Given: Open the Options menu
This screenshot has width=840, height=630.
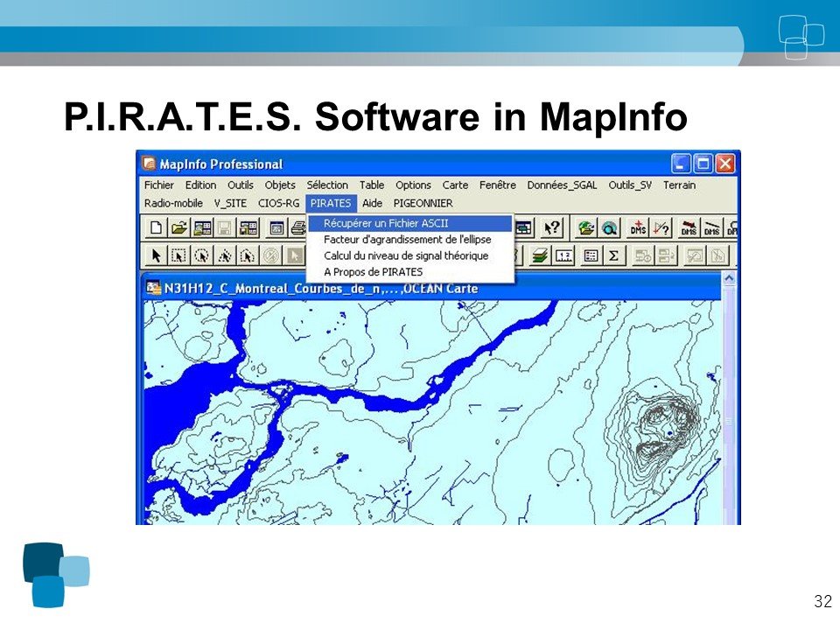Looking at the screenshot, I should point(413,185).
